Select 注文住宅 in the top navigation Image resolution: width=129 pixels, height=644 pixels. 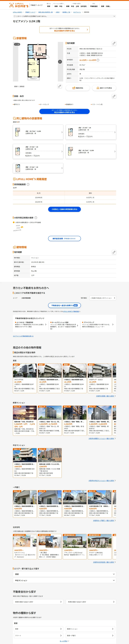(x=83, y=6)
